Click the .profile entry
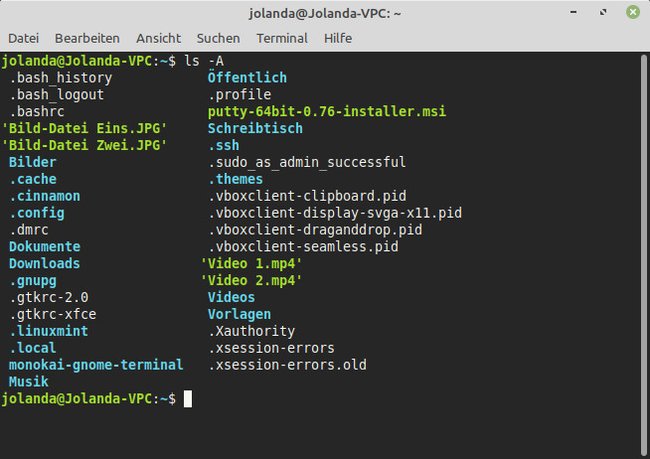This screenshot has width=650, height=459. 240,95
